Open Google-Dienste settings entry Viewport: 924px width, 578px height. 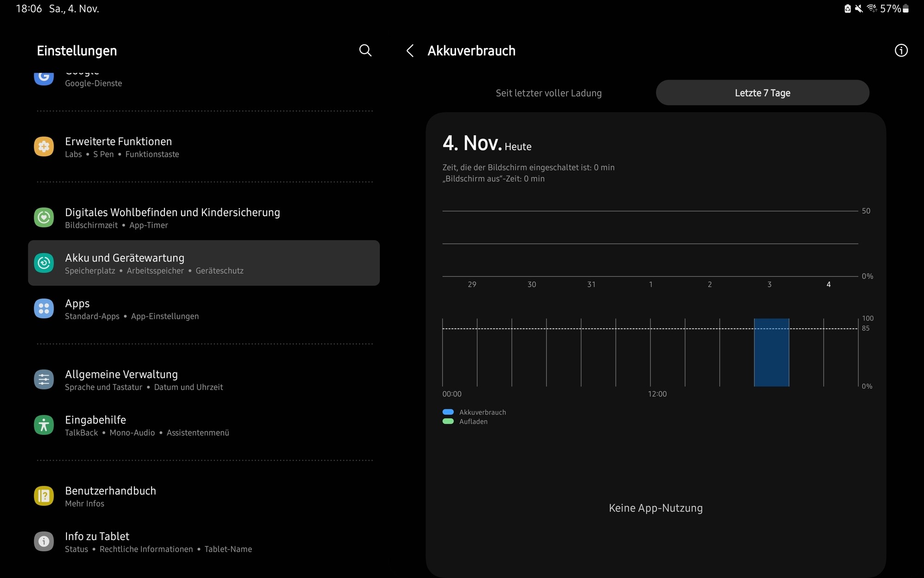point(93,82)
